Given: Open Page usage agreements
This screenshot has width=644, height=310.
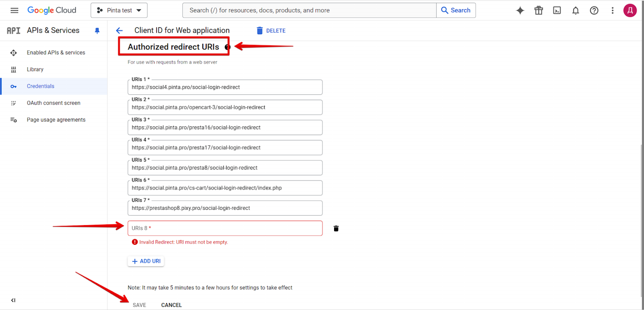Looking at the screenshot, I should click(x=56, y=120).
